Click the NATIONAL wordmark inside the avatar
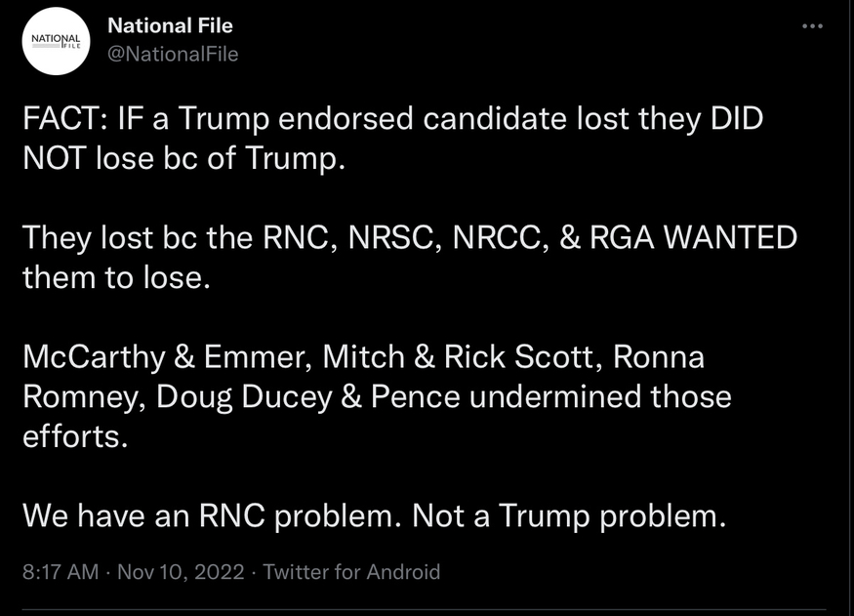 [x=56, y=40]
